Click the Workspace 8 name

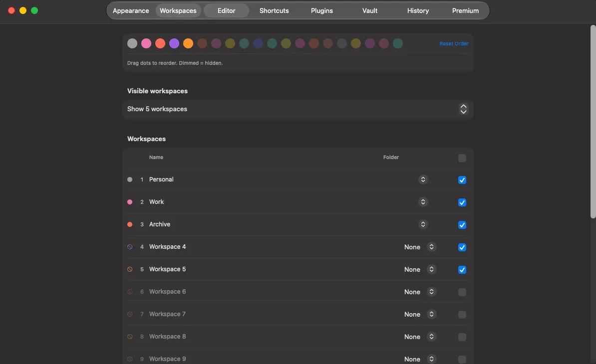[x=168, y=336]
